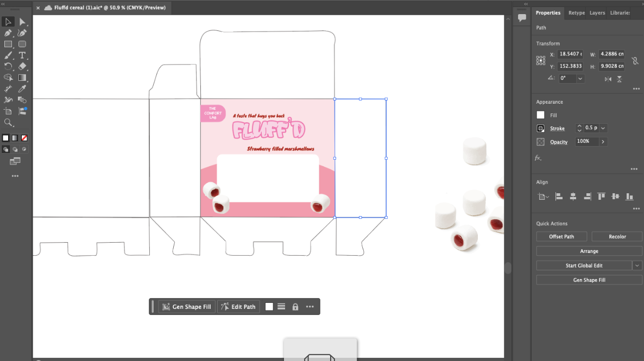Select the Rounded Rectangle tool
Image resolution: width=644 pixels, height=361 pixels.
[x=22, y=44]
